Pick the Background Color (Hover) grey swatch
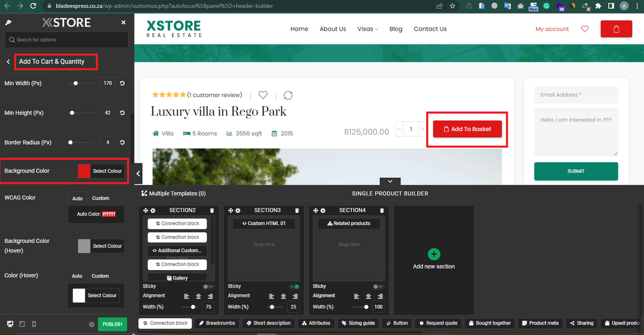This screenshot has height=335, width=644. (x=84, y=246)
